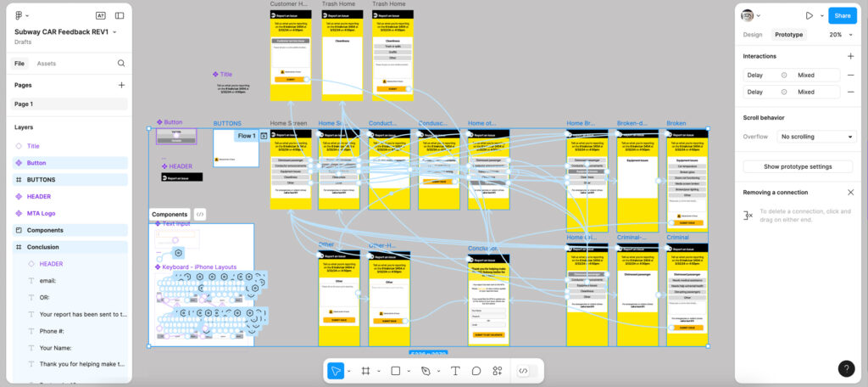Close the Removing a connection tip
This screenshot has height=387, width=868.
[850, 193]
